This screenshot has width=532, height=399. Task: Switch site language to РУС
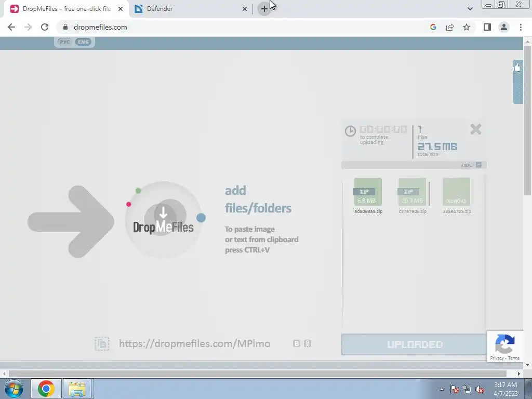point(64,42)
